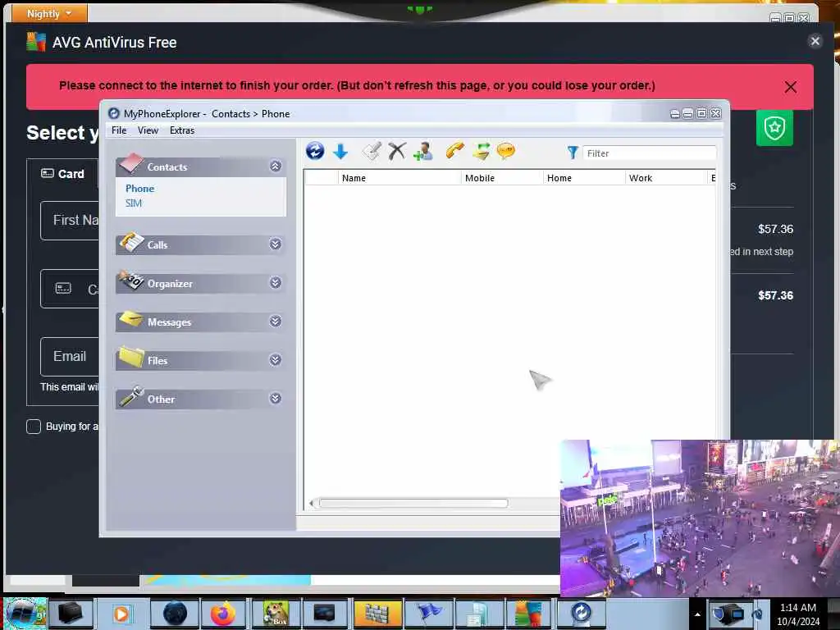Open the brick wall firewall taskbar icon
Viewport: 840px width, 630px height.
pyautogui.click(x=377, y=614)
